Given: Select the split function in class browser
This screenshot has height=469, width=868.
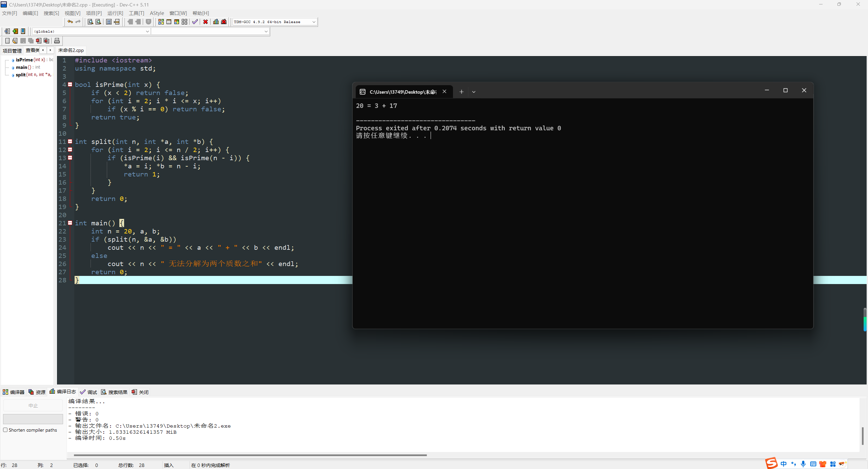Looking at the screenshot, I should [x=21, y=75].
